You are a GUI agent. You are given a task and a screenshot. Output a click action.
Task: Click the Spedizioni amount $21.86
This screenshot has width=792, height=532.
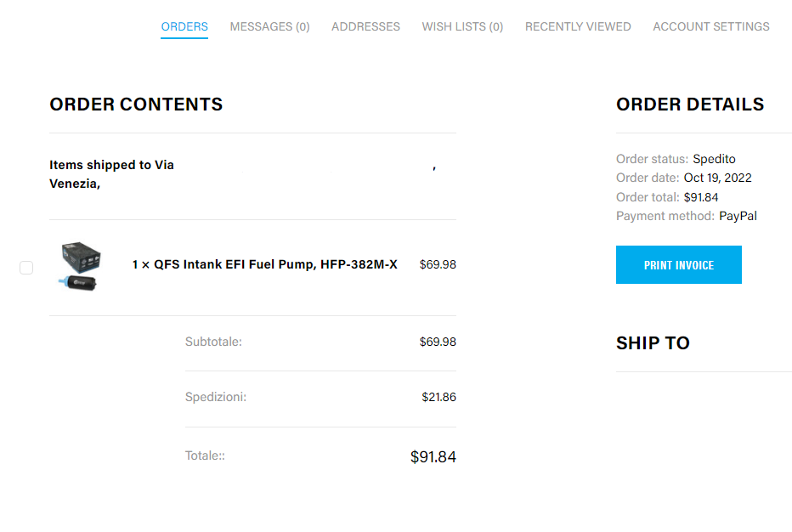point(438,397)
